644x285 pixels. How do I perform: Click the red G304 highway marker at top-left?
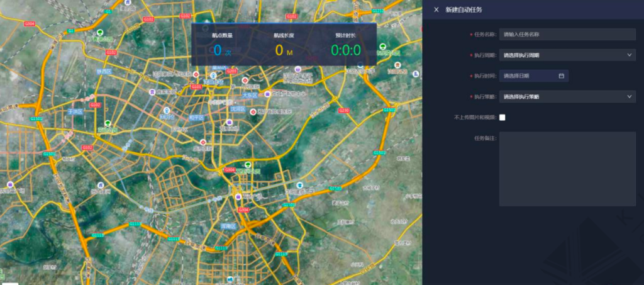coord(29,23)
